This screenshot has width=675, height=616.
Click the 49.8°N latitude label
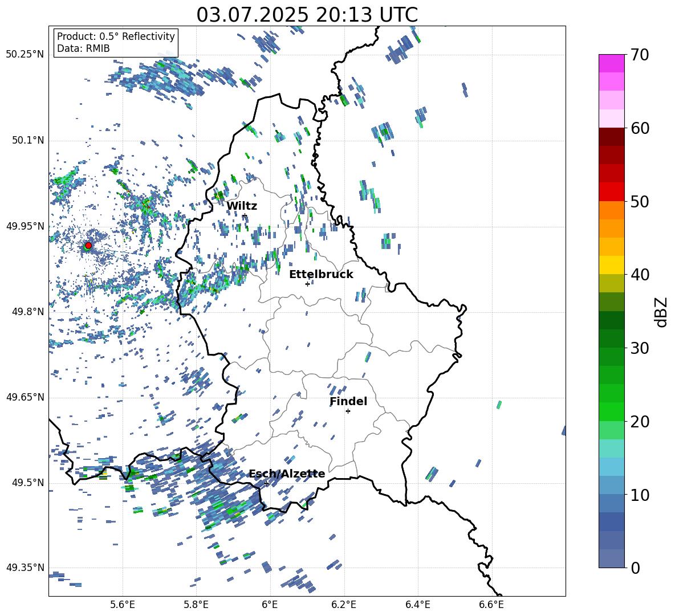(27, 312)
